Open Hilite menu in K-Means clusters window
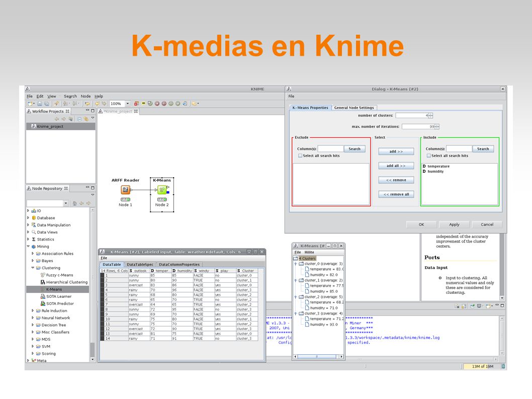 coord(309,252)
